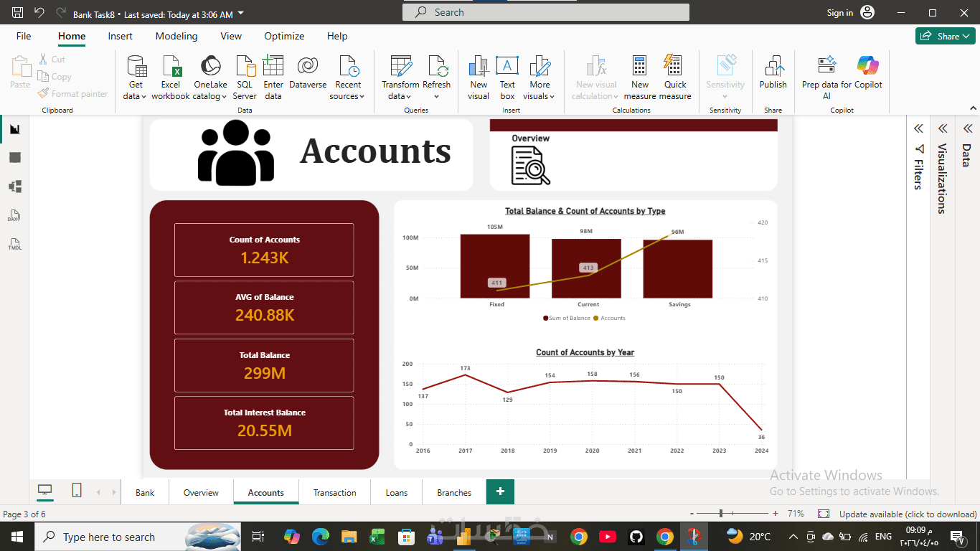
Task: Switch to Table view in sidebar
Action: [x=15, y=158]
